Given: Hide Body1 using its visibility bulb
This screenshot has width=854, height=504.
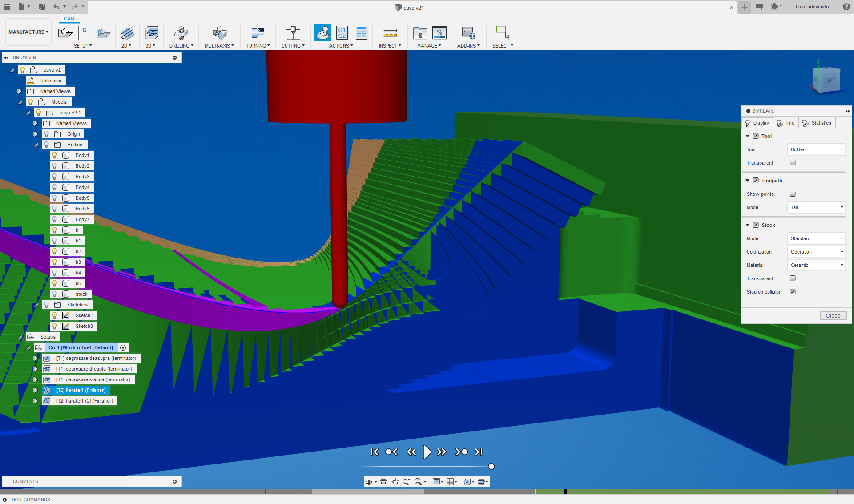Looking at the screenshot, I should [x=54, y=155].
